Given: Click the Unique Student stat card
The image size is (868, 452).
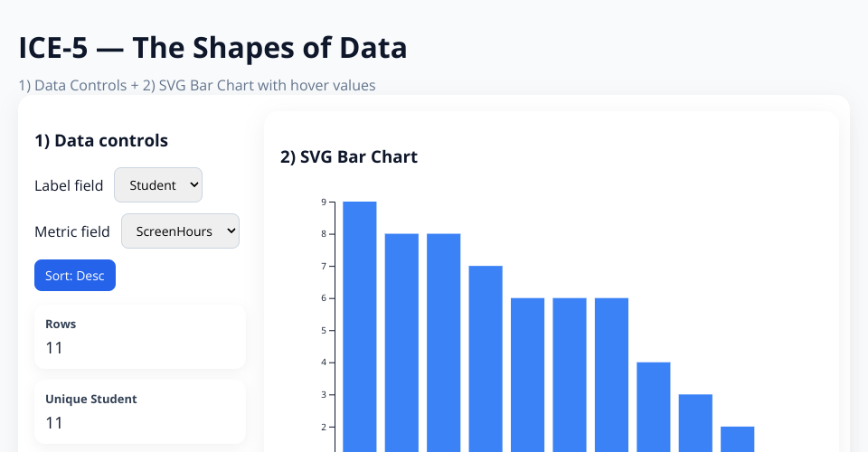Looking at the screenshot, I should point(140,411).
